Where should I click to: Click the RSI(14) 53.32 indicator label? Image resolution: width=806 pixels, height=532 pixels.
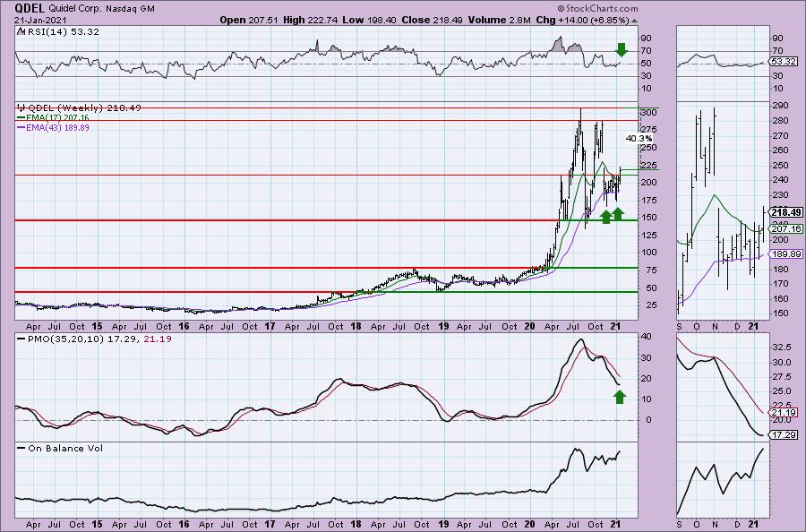[63, 32]
